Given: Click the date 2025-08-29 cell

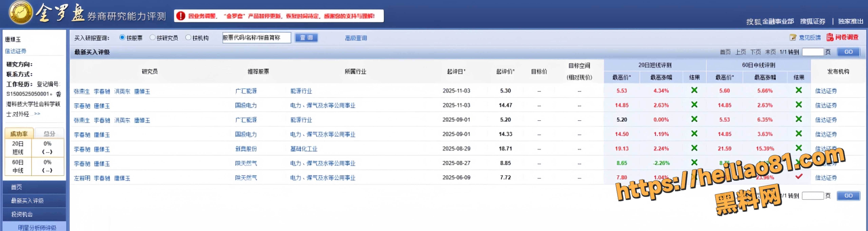Looking at the screenshot, I should pyautogui.click(x=456, y=149).
